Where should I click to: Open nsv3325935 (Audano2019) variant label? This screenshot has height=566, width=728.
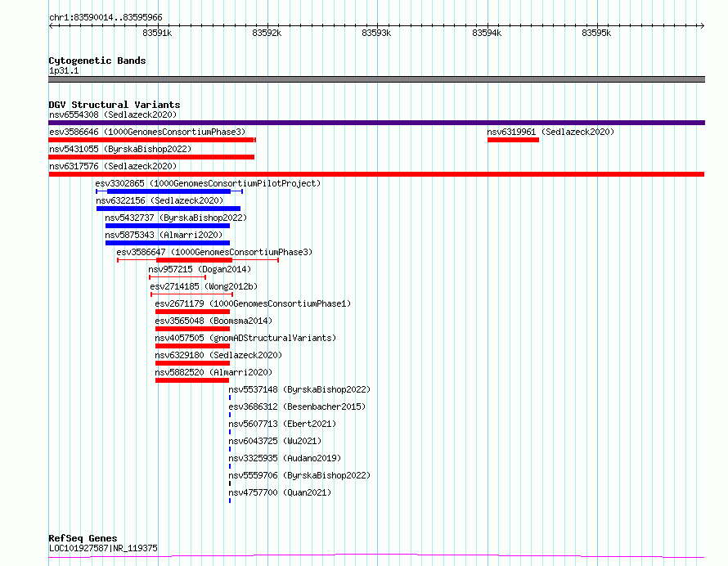(x=285, y=458)
